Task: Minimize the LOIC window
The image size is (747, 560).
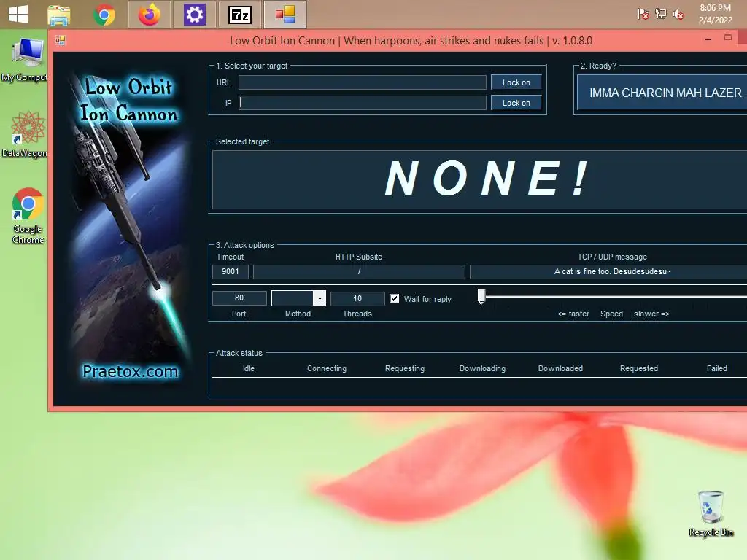Action: click(x=708, y=39)
